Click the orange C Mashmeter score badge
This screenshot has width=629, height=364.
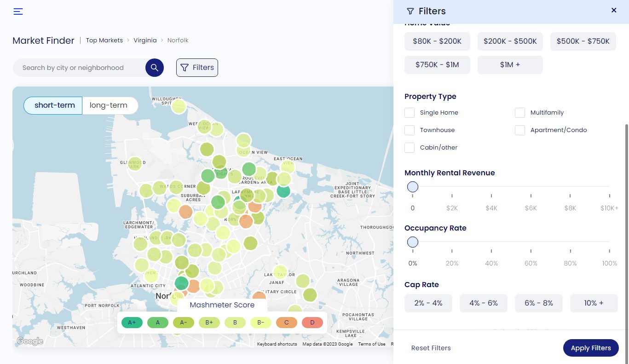(287, 323)
